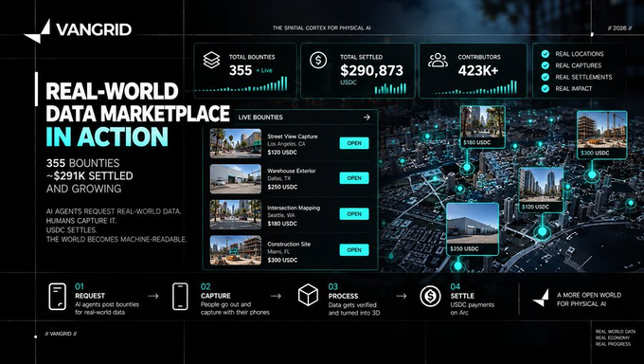This screenshot has width=644, height=364.
Task: Click 'REAL LOCATIONS' label
Action: tap(579, 54)
